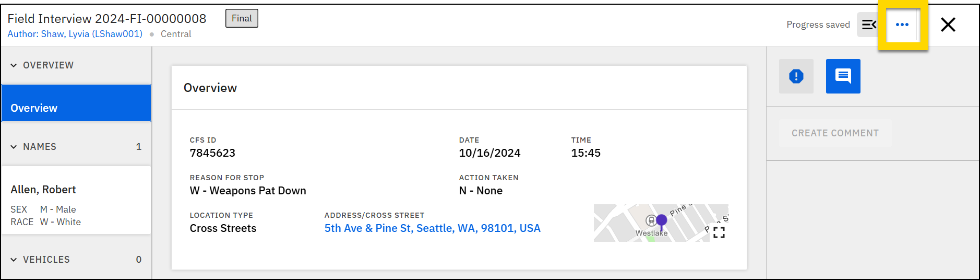Open the Allen, Robert name card
980x280 pixels.
tap(76, 200)
